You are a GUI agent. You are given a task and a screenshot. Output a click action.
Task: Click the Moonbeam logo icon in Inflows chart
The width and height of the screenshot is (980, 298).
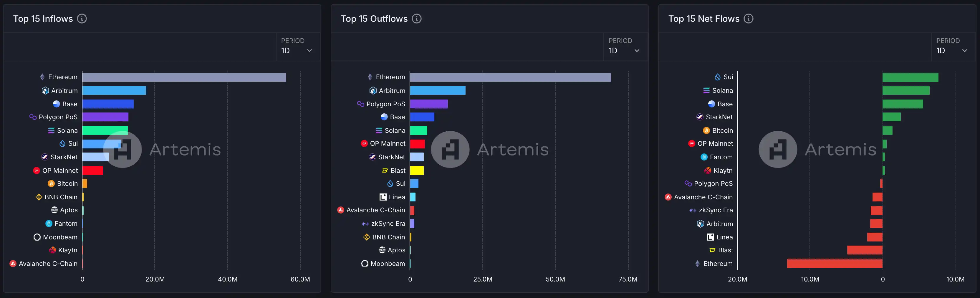37,237
